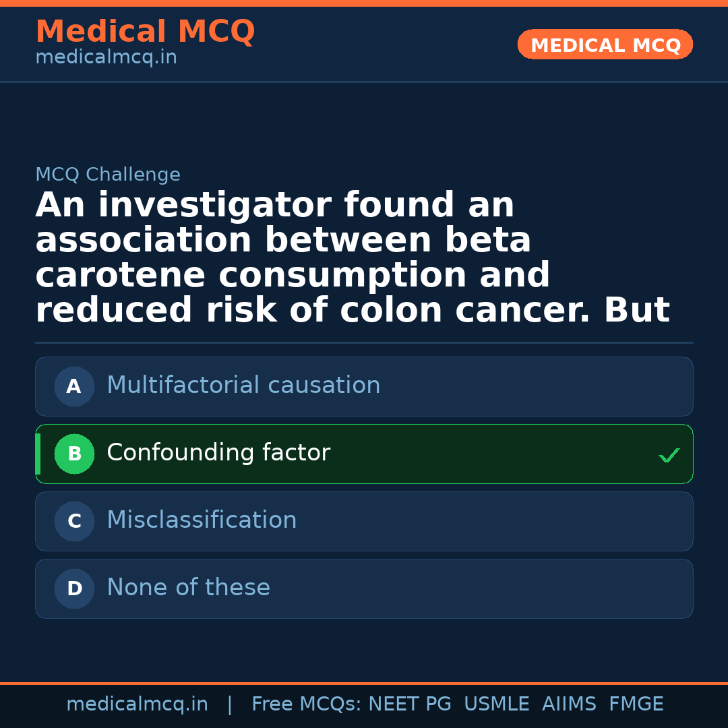Click the letter C option circle
The image size is (728, 728).
(x=74, y=521)
